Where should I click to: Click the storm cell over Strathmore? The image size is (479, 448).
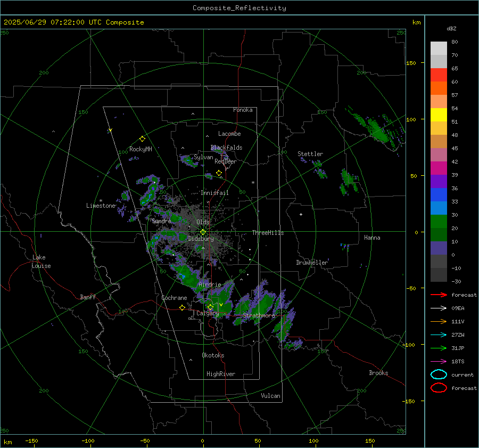click(x=263, y=304)
